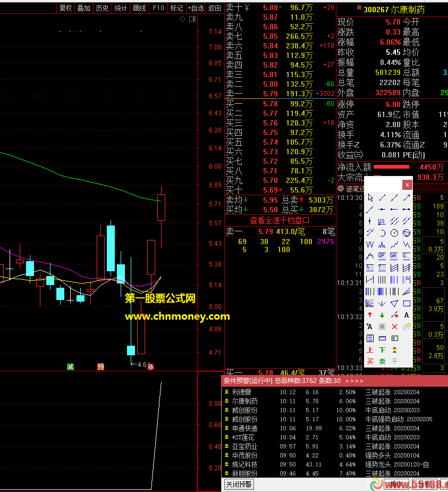The image size is (448, 492).
Task: Click the 返回 return button
Action: pos(215,8)
